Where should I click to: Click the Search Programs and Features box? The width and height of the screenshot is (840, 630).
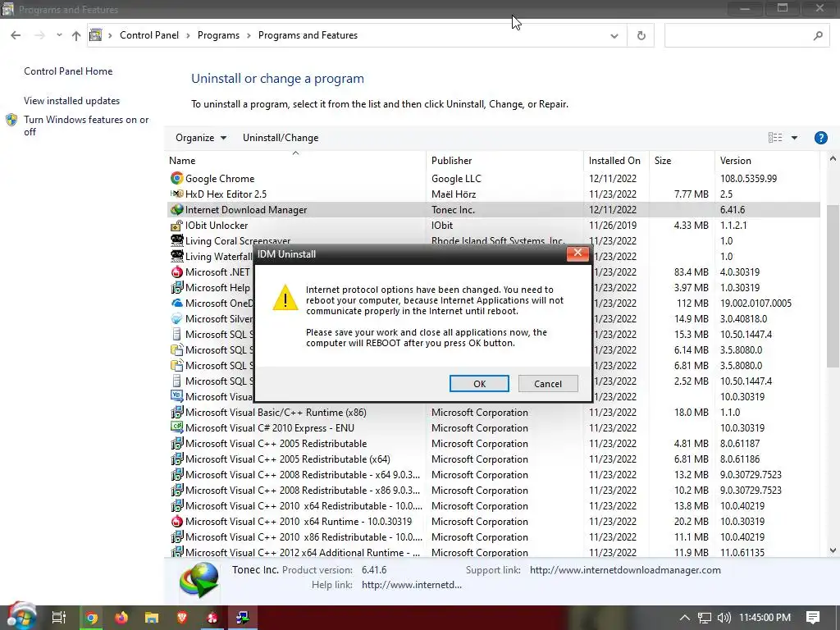click(747, 36)
